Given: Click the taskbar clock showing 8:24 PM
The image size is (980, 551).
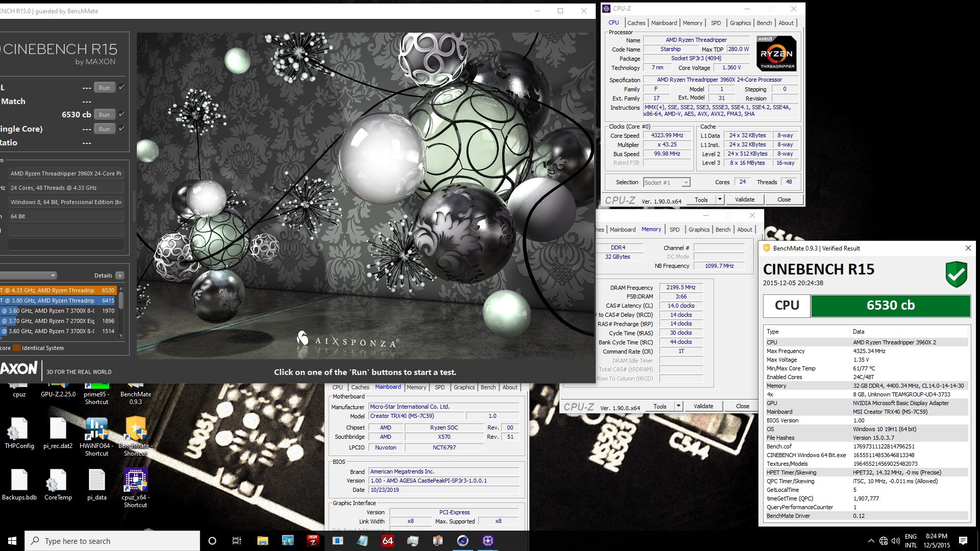Looking at the screenshot, I should click(937, 541).
